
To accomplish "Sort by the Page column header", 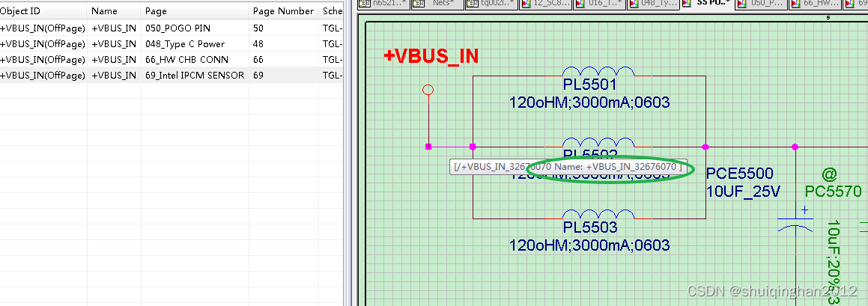I will (195, 11).
